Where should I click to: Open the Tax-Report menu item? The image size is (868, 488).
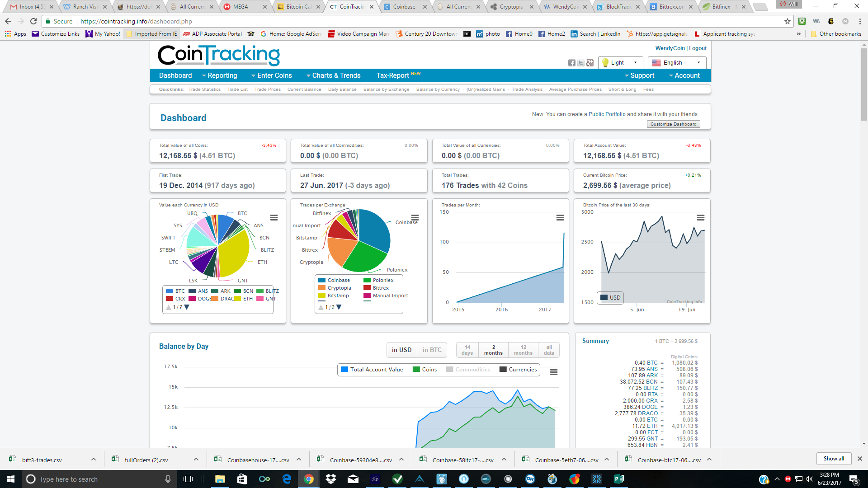pos(392,75)
